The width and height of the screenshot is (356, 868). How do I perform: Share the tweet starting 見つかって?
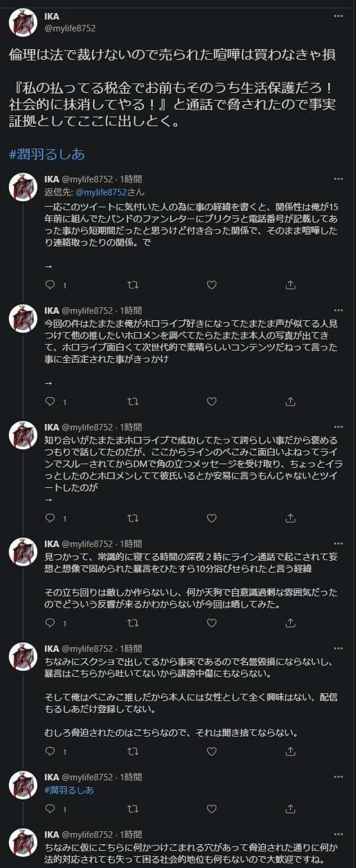coord(290,623)
